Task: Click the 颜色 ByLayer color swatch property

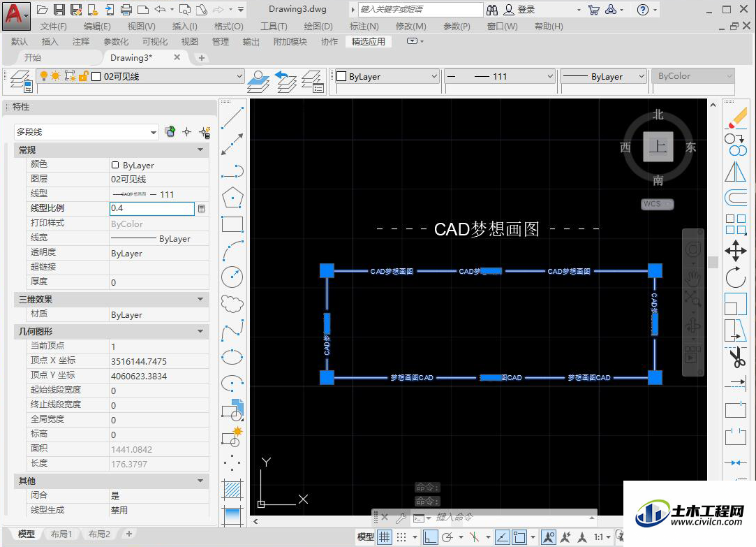Action: (115, 165)
